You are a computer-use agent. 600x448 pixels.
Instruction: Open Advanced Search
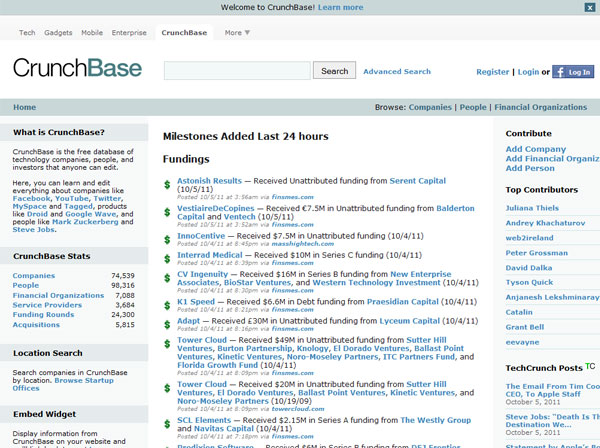click(397, 72)
